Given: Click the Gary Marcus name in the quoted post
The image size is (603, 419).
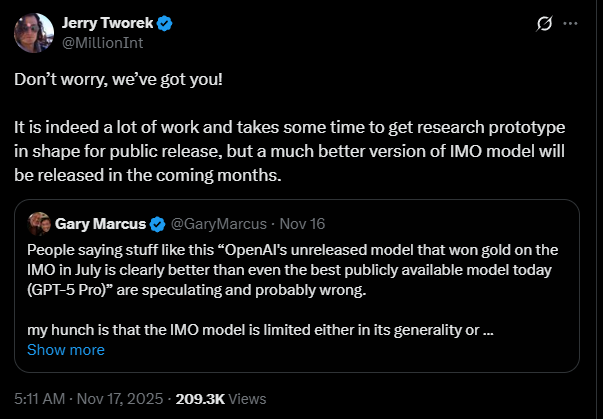Looking at the screenshot, I should (100, 222).
